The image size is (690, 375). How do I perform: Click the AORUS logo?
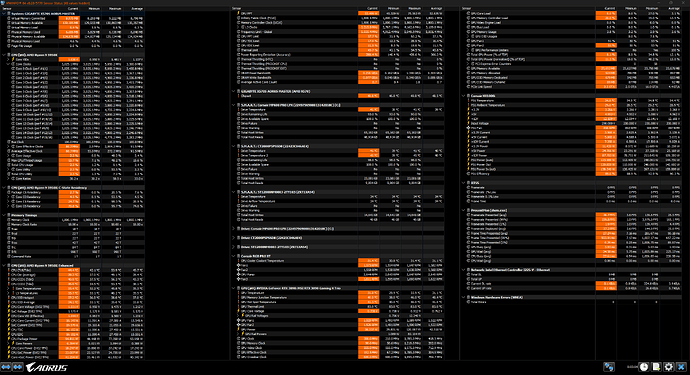[47, 367]
